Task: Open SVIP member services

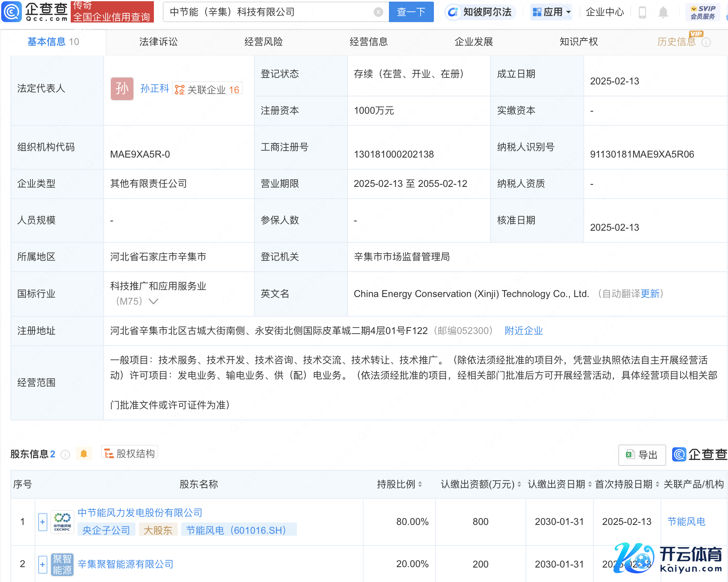Action: pos(703,12)
